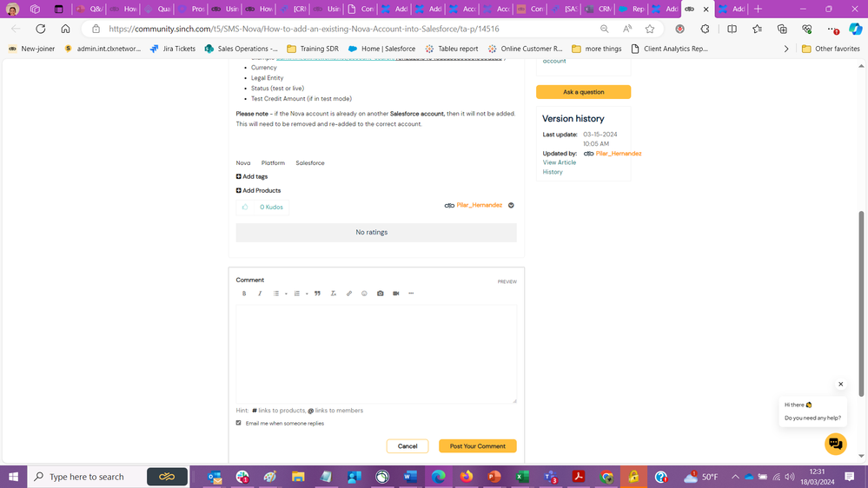Screen dimensions: 868x488
Task: Click inside the comment text area
Action: tap(376, 353)
